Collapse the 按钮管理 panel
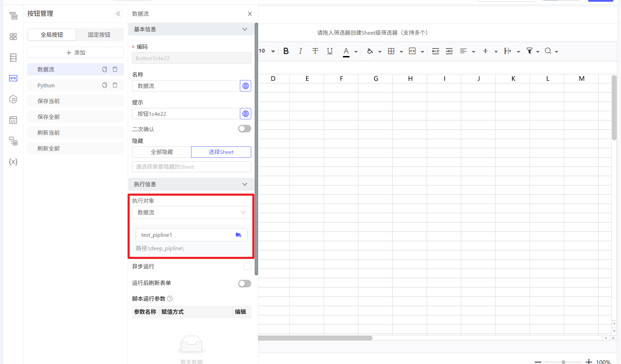The image size is (621, 364). [x=118, y=14]
